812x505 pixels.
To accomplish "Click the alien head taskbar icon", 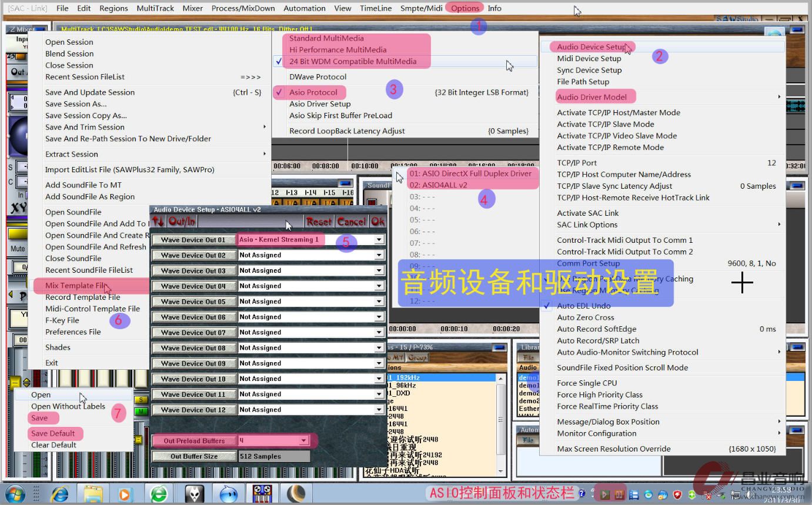I will 195,493.
